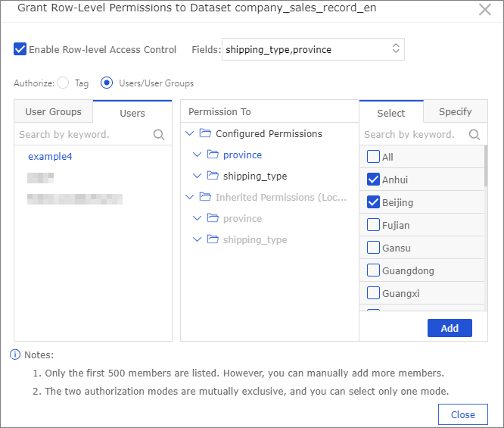
Task: Toggle Enable Row-level Access Control checkbox
Action: [20, 49]
